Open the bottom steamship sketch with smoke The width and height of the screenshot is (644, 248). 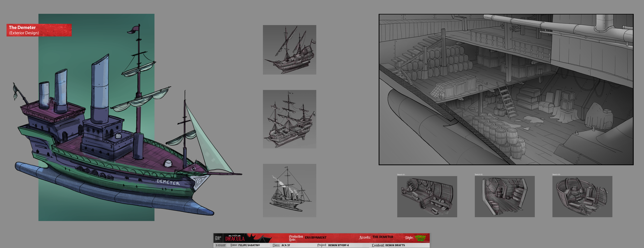point(290,190)
